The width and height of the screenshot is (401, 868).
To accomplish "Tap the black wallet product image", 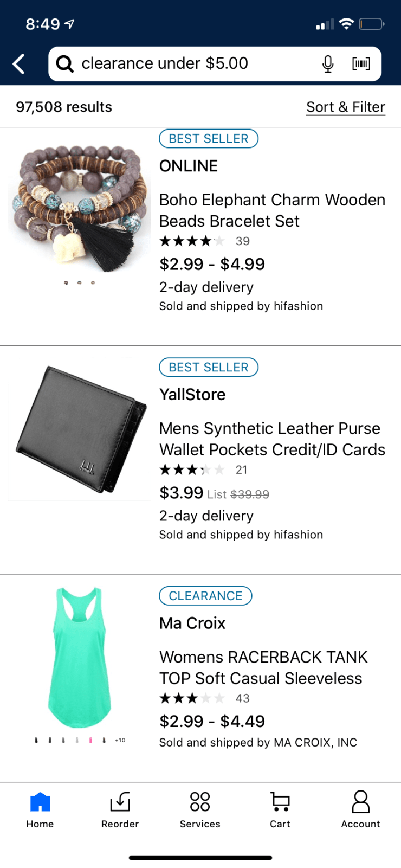I will [x=80, y=429].
